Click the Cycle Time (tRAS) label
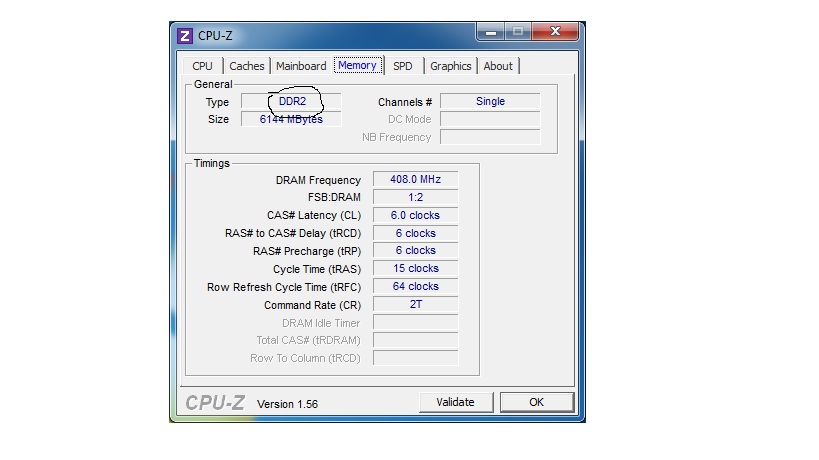 click(317, 269)
